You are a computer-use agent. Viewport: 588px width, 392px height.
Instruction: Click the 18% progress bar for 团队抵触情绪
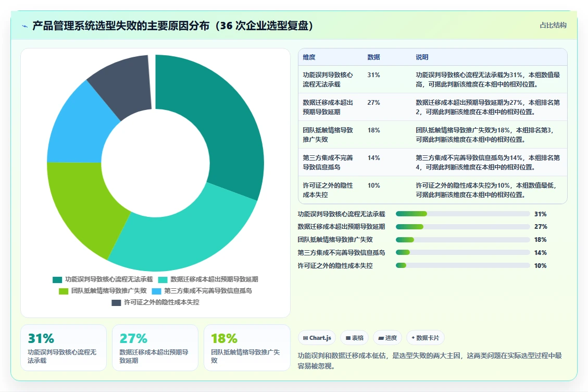point(463,240)
